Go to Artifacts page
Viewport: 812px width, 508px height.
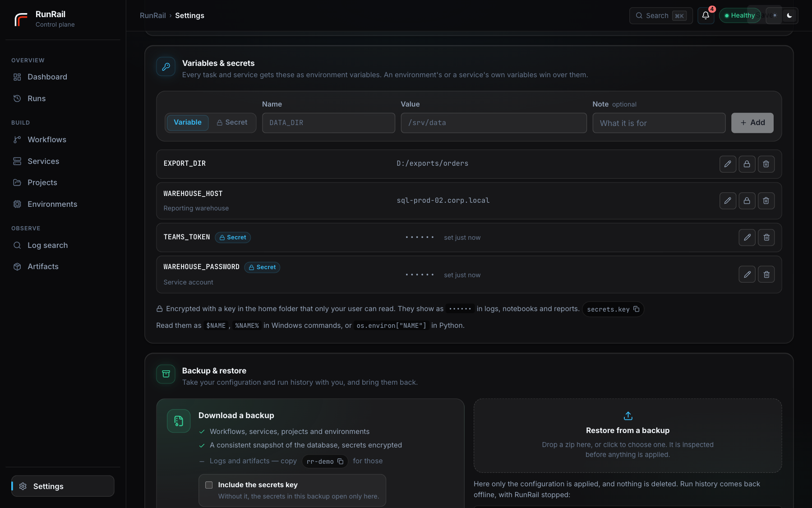coord(63,266)
